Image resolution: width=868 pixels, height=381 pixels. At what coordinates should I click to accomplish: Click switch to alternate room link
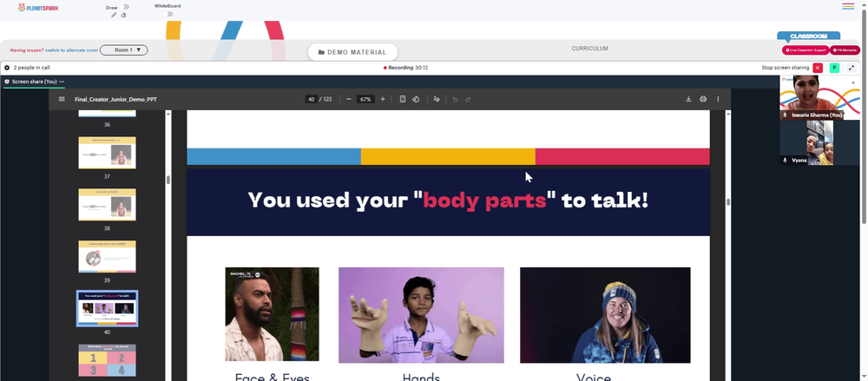pyautogui.click(x=71, y=50)
